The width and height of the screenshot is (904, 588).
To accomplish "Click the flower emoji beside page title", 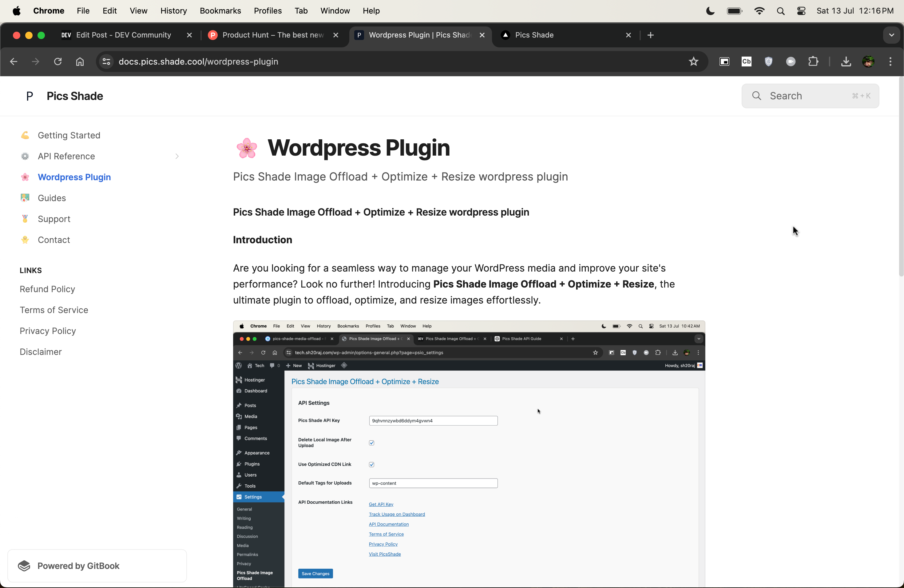I will pos(247,148).
